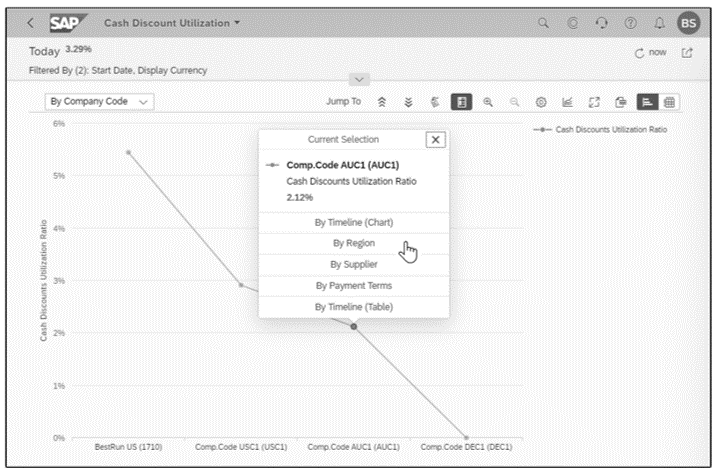Open the search icon in the header

click(x=543, y=23)
